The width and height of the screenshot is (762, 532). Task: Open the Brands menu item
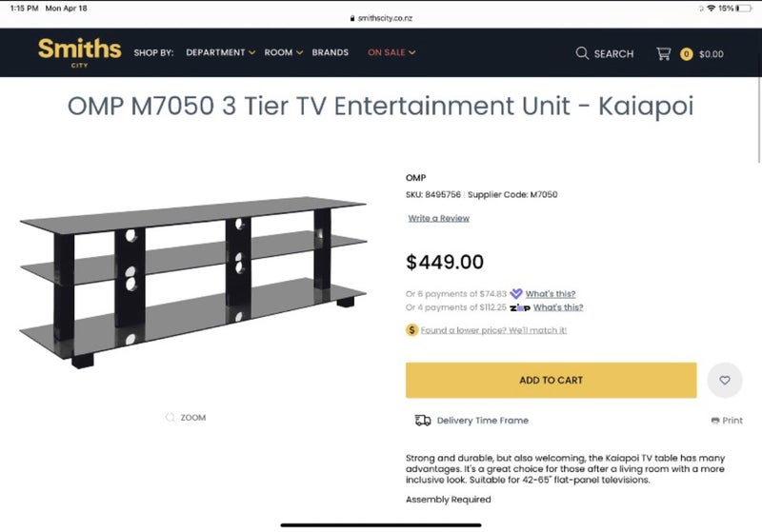tap(331, 53)
